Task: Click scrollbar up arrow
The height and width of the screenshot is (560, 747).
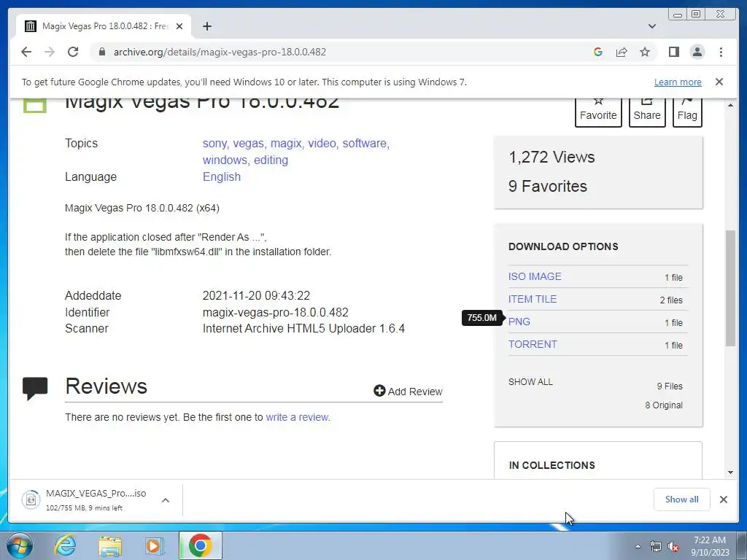Action: click(x=730, y=104)
